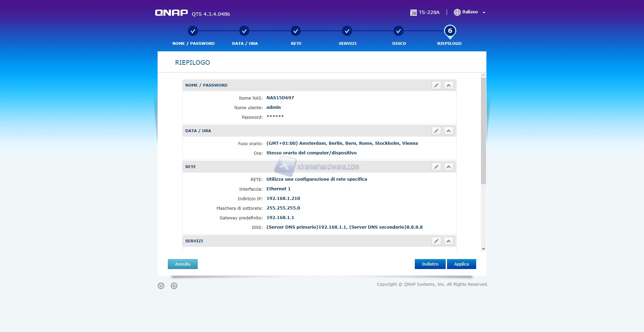Edit the NOME / PASSWORD section with pencil icon
Screen dimensions: 644x332
[436, 85]
